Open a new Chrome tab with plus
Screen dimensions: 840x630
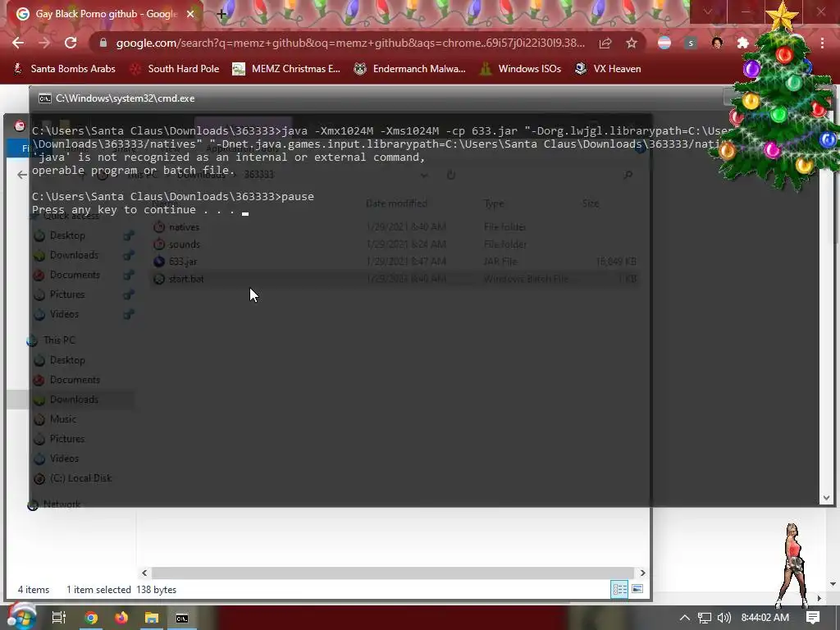click(221, 15)
